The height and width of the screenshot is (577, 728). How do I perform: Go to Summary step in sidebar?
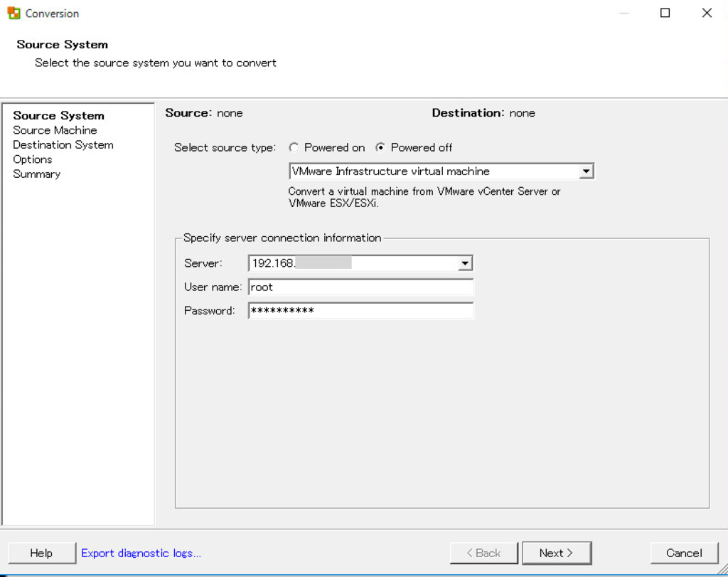pyautogui.click(x=37, y=174)
